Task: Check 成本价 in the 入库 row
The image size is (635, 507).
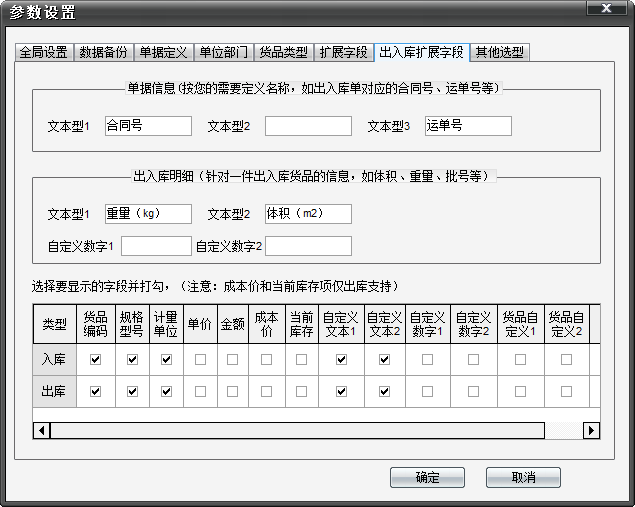Action: tap(266, 360)
